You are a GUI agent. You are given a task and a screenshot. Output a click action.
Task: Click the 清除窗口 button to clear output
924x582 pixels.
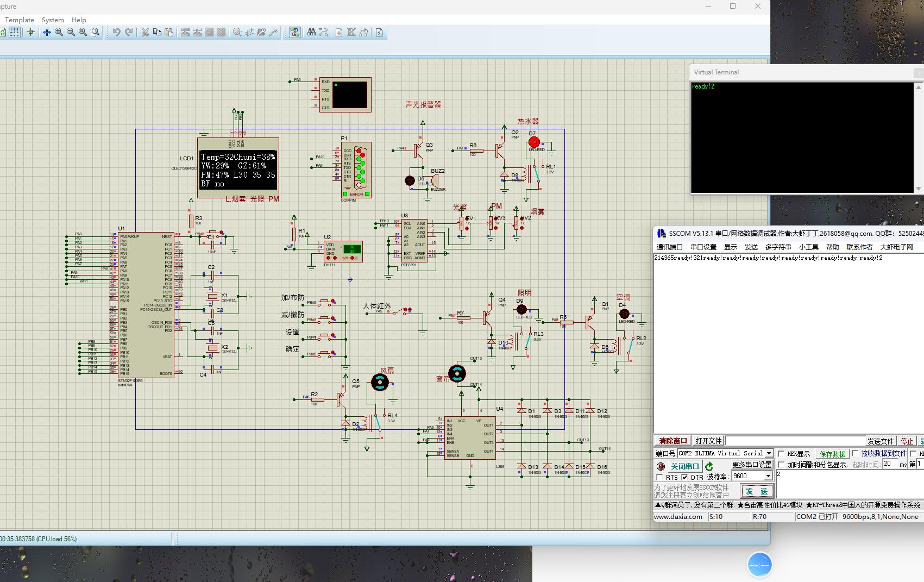point(673,440)
